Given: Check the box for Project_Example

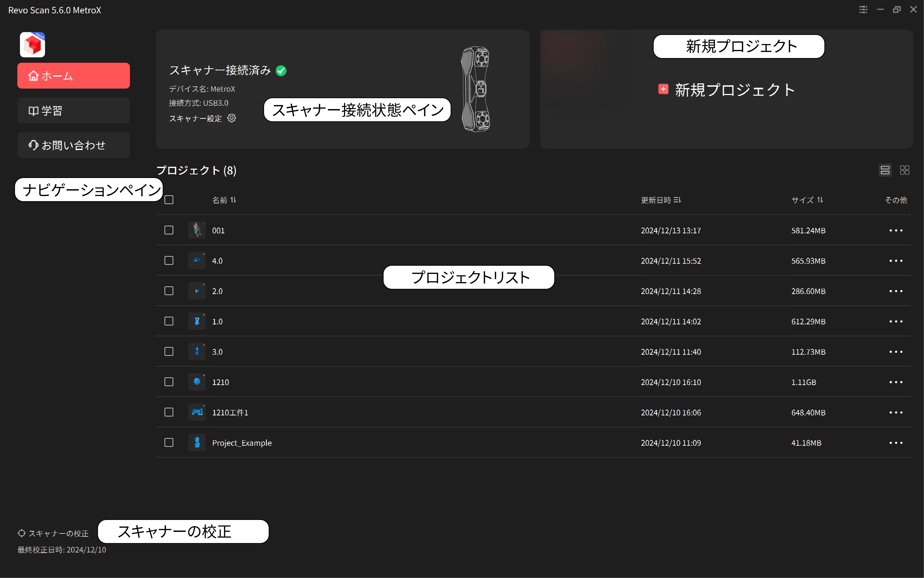Looking at the screenshot, I should tap(169, 442).
